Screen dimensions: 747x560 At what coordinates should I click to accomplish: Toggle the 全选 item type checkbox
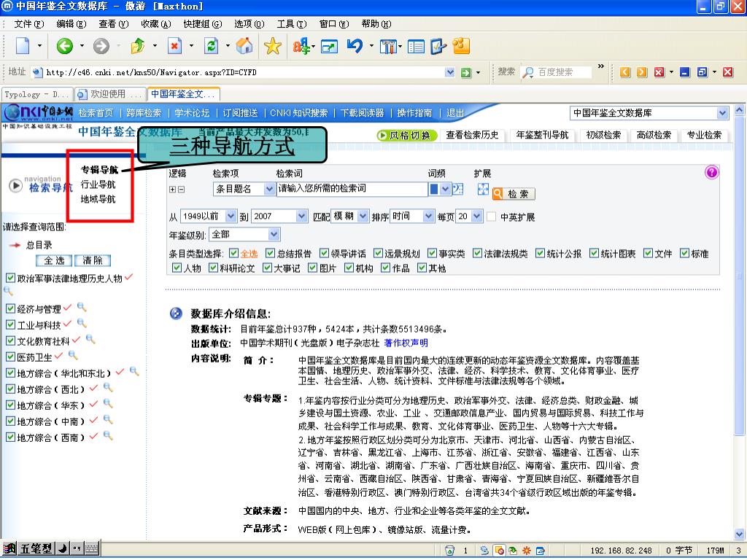tap(233, 253)
